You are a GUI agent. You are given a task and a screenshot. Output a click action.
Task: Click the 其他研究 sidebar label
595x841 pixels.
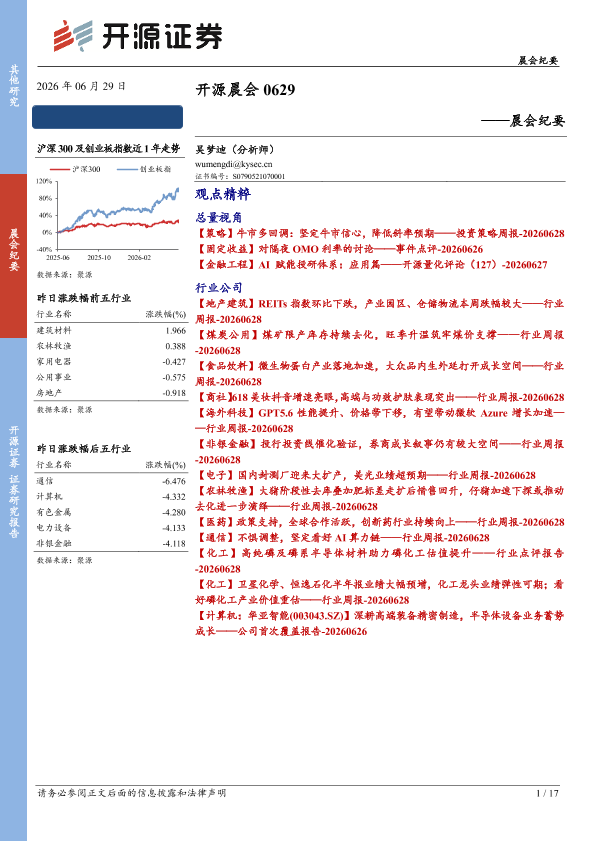(14, 85)
